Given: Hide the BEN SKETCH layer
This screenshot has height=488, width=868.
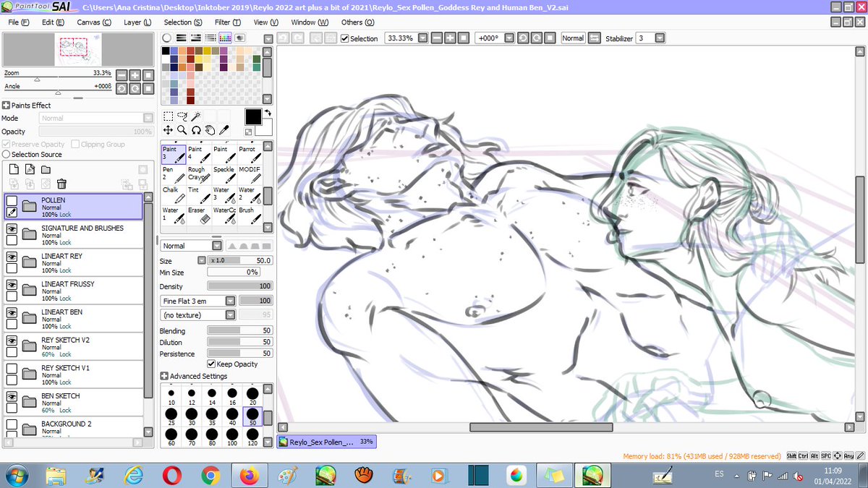Looking at the screenshot, I should [x=12, y=396].
